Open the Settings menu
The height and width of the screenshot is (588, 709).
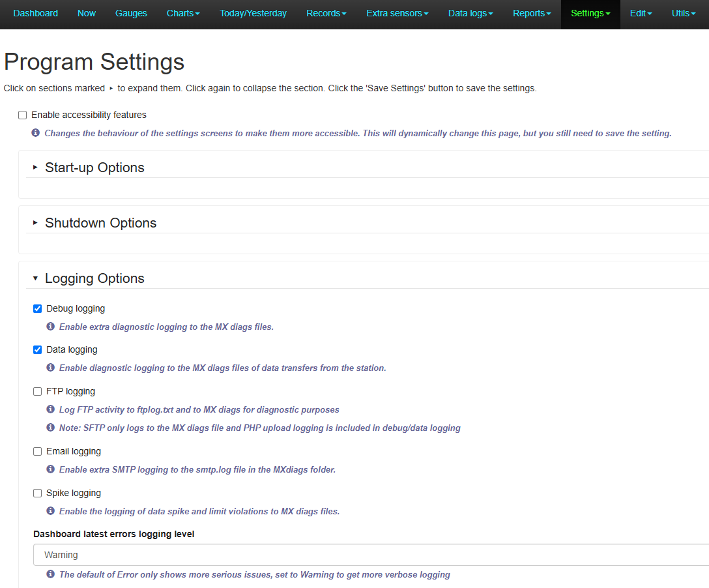click(x=590, y=14)
